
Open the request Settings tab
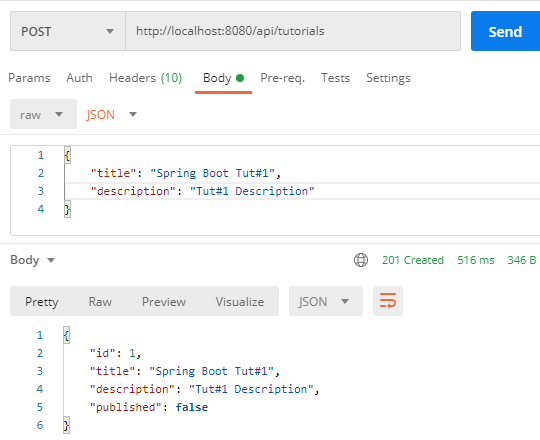tap(388, 78)
